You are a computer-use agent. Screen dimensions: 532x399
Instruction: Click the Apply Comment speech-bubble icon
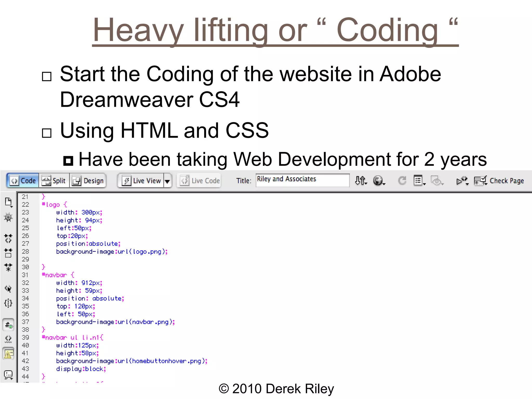(8, 375)
